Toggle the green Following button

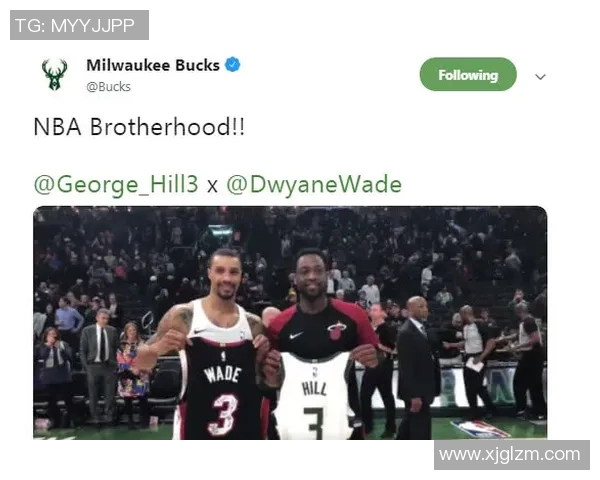point(468,74)
